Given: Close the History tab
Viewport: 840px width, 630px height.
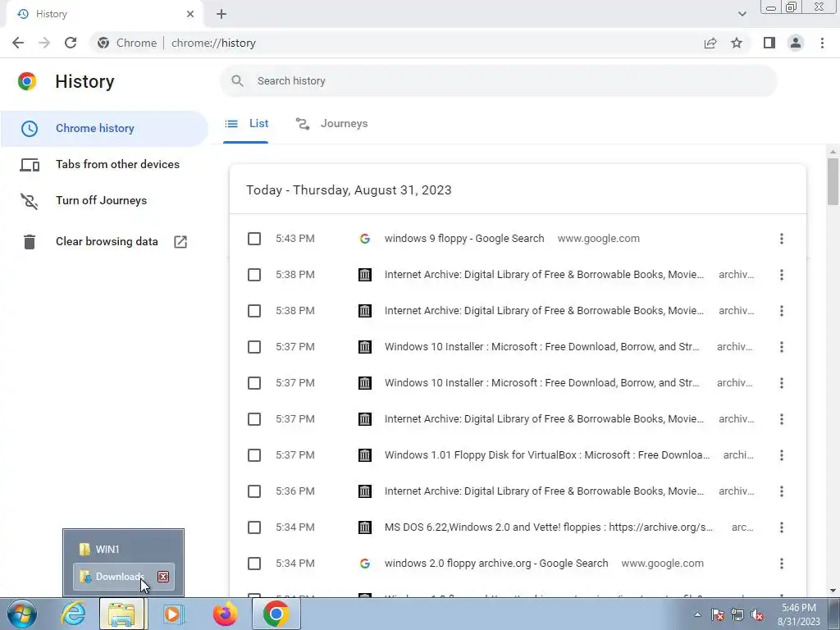Looking at the screenshot, I should click(190, 14).
